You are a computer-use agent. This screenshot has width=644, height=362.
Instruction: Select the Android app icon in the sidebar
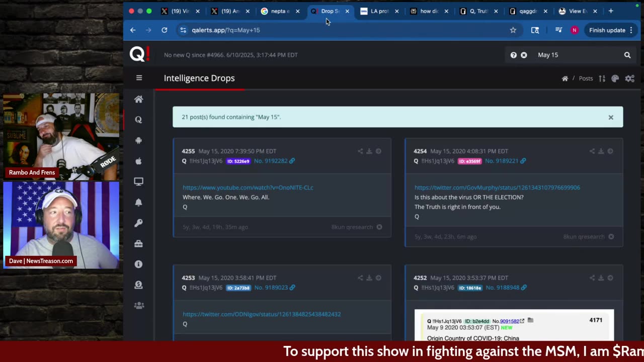coord(139,140)
